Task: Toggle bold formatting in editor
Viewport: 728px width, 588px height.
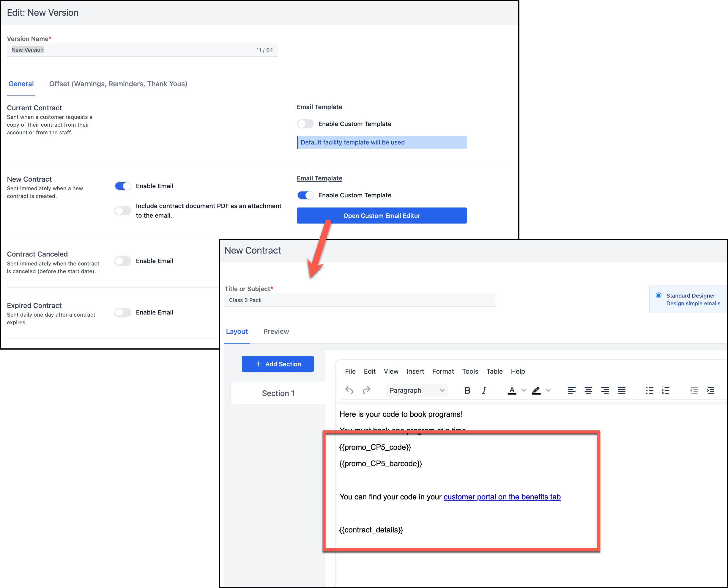Action: click(467, 390)
